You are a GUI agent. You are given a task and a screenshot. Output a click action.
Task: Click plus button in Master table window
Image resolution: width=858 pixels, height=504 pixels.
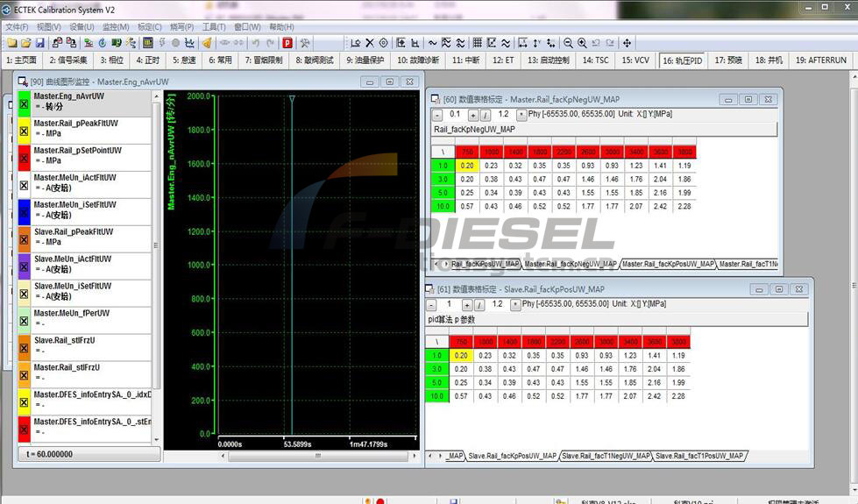click(x=473, y=115)
